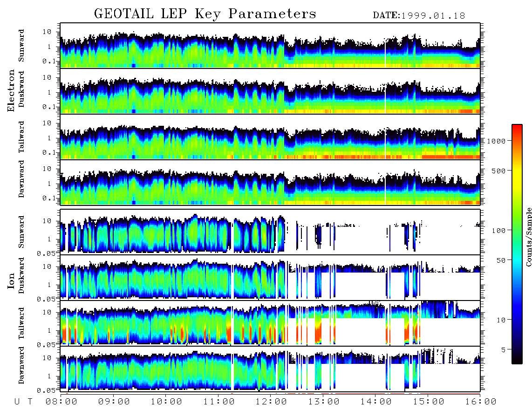
Task: Click the 12:00 time tick label
Action: pos(271,402)
